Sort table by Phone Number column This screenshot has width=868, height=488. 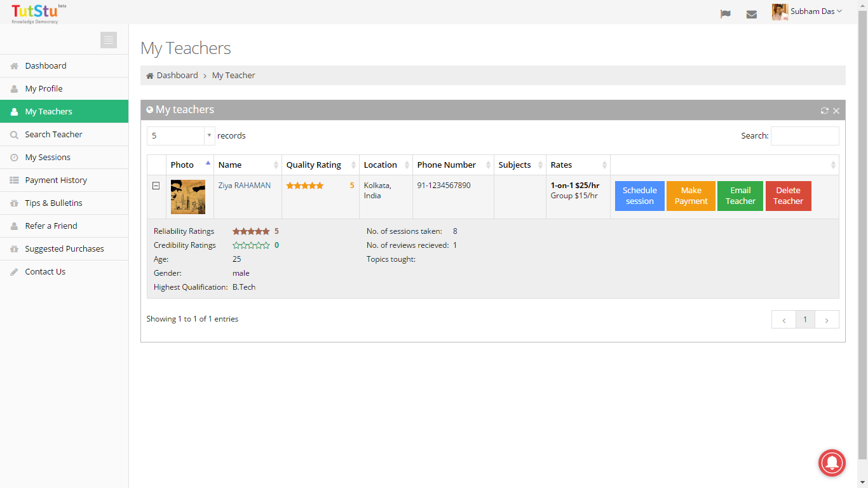pos(454,165)
